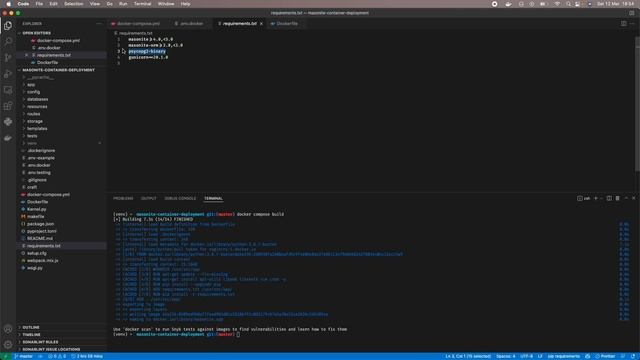Open the Manage gear icon
The height and width of the screenshot is (360, 640).
(8, 345)
